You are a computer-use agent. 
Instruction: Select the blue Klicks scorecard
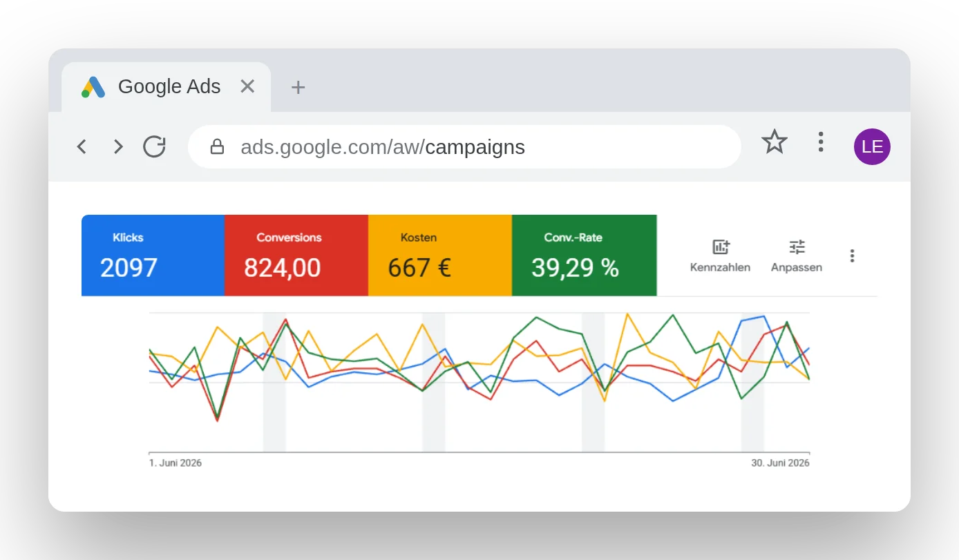(153, 255)
